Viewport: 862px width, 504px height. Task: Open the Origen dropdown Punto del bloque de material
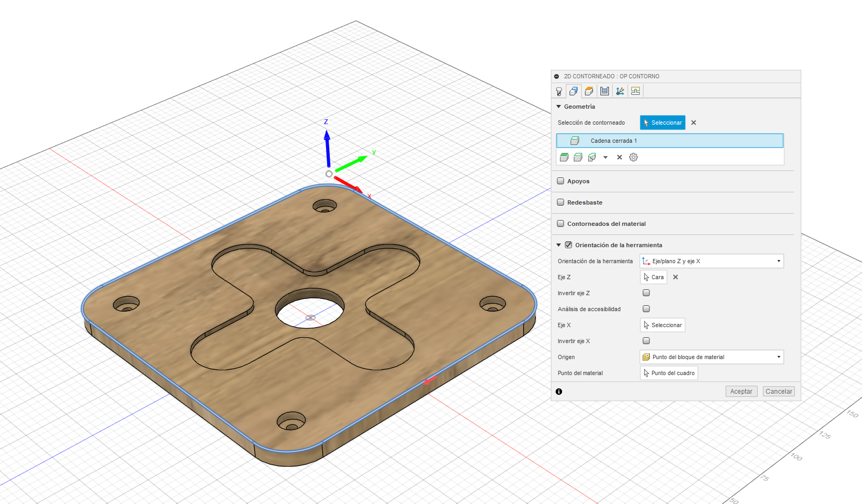712,357
